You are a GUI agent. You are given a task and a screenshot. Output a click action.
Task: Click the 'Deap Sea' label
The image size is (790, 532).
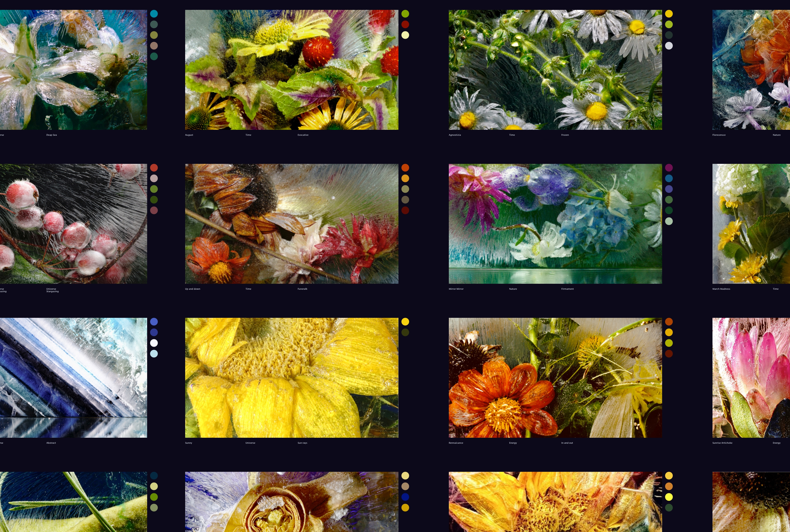tap(52, 135)
